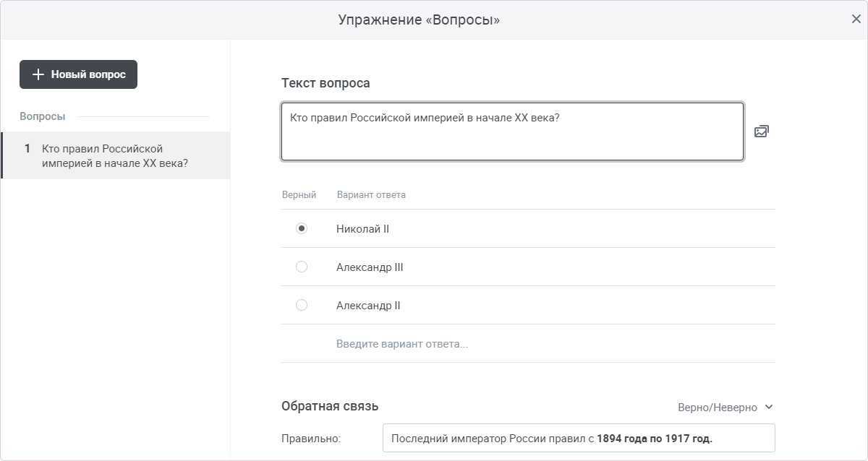Click the Правильно feedback text field
868x461 pixels.
pos(578,438)
